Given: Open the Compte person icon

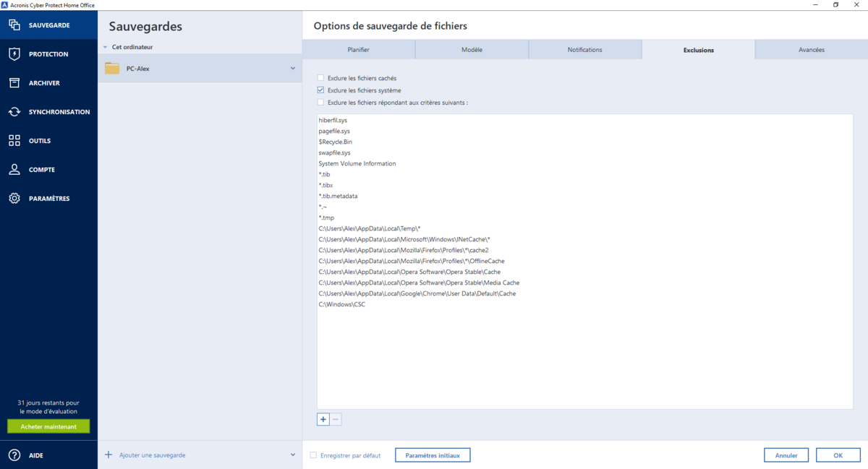Looking at the screenshot, I should click(x=14, y=170).
